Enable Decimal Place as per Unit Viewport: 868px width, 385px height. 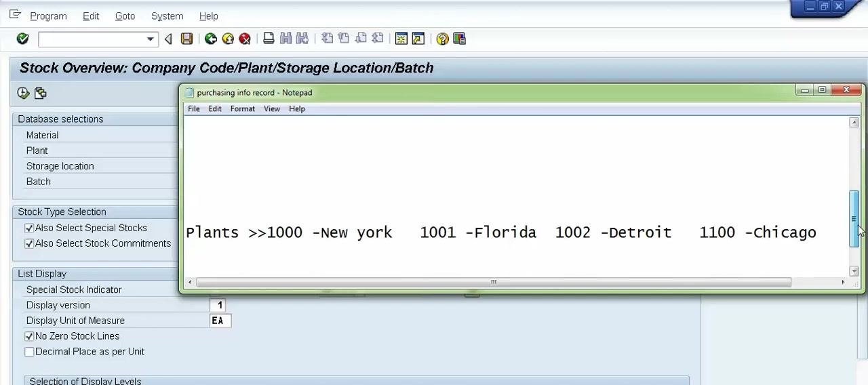tap(29, 352)
